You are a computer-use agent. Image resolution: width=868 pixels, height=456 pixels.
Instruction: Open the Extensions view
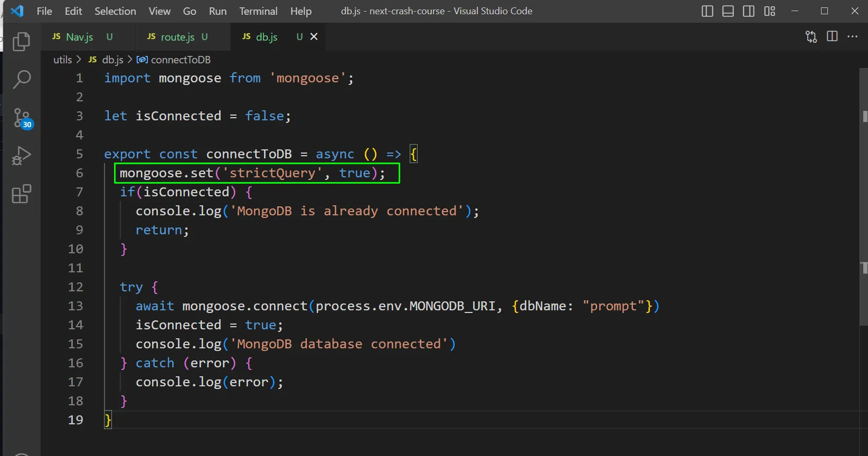21,194
